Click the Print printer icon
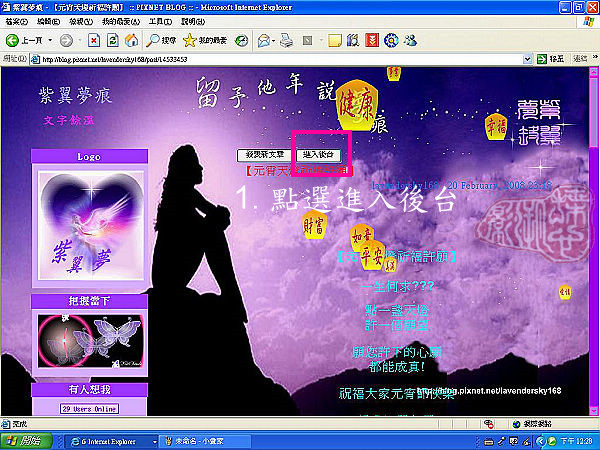 286,40
